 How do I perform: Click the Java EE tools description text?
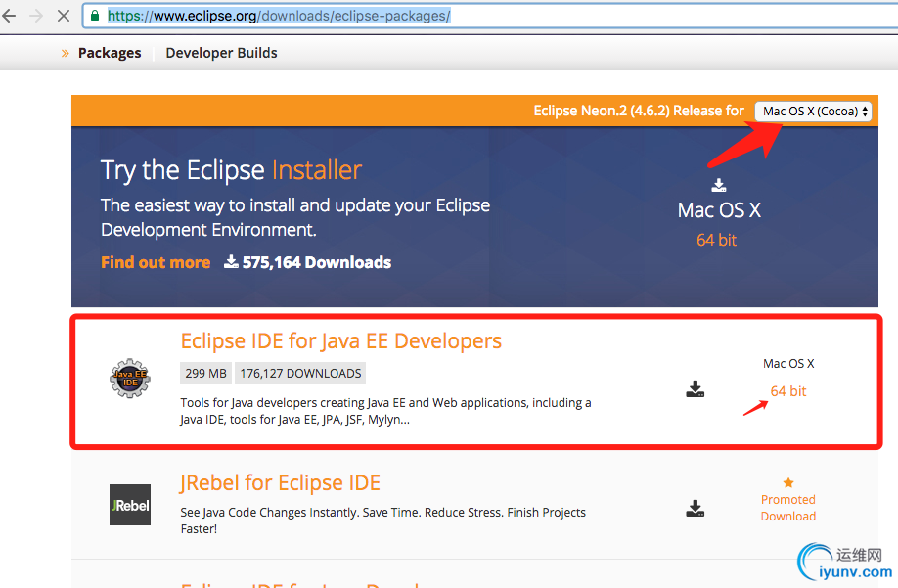pos(385,411)
